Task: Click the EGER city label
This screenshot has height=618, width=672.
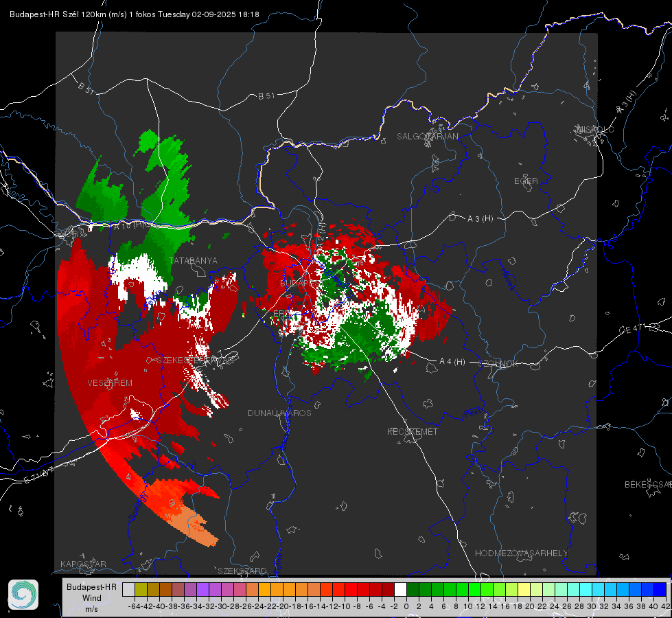Action: point(526,181)
